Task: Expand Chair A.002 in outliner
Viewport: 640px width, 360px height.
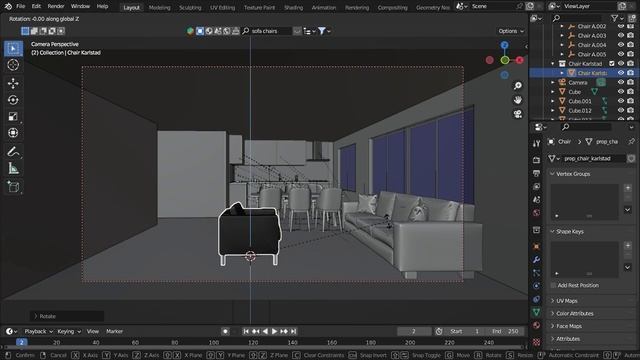Action: [562, 26]
